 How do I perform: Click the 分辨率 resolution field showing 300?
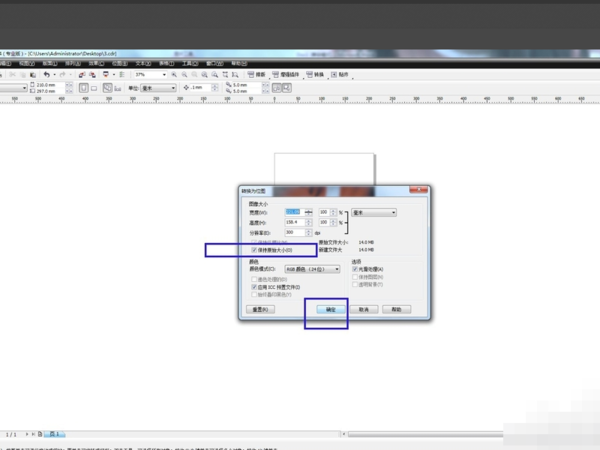(x=295, y=232)
